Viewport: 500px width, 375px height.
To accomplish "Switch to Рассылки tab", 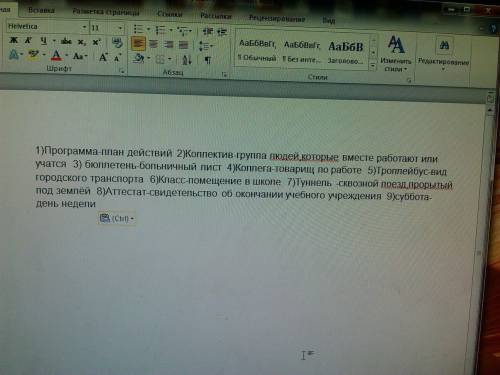I will coord(216,16).
